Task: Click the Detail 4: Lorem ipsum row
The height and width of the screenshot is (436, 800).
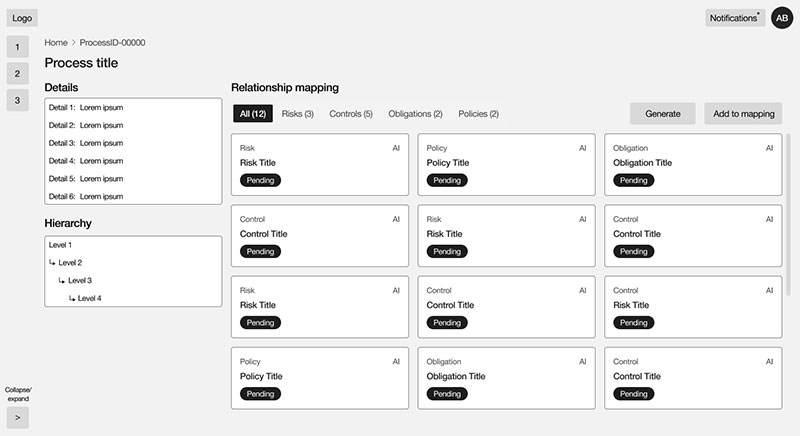Action: pos(133,161)
